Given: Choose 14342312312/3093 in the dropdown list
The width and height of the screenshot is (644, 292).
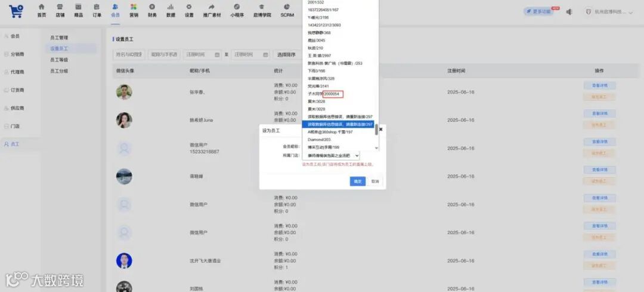Looking at the screenshot, I should 324,25.
